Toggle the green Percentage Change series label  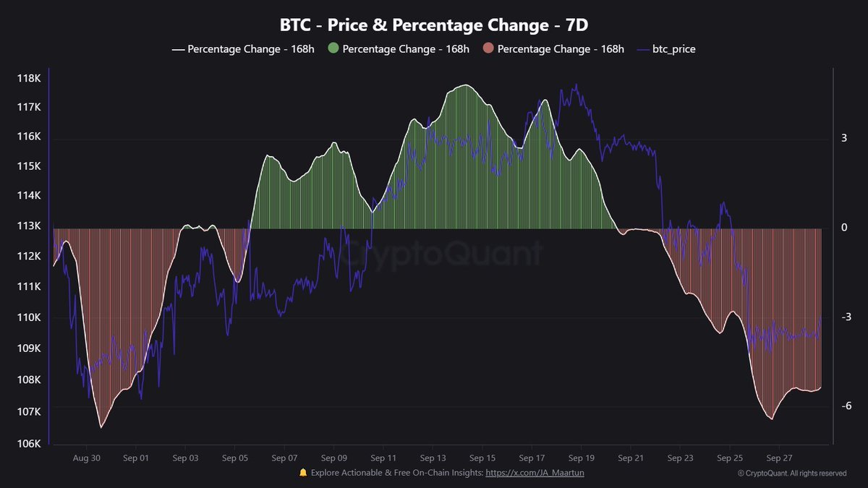click(x=405, y=49)
